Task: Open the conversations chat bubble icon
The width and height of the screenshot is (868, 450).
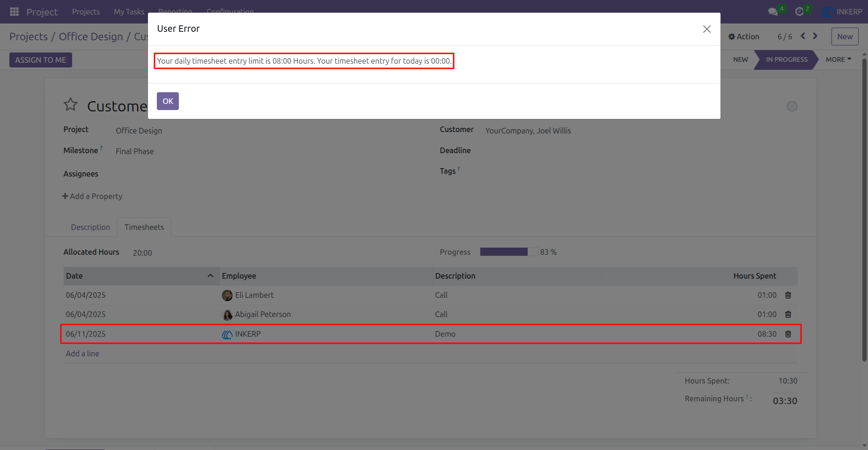Action: [773, 12]
